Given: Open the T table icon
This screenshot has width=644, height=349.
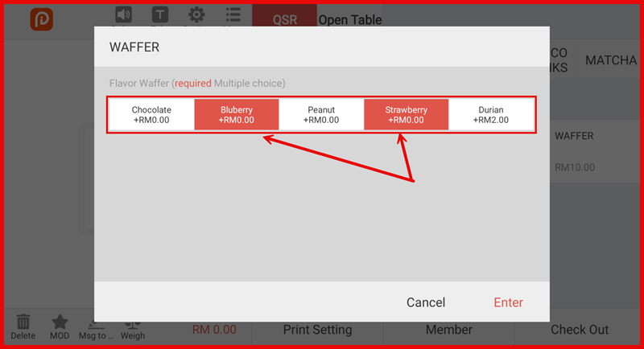Looking at the screenshot, I should [x=160, y=15].
